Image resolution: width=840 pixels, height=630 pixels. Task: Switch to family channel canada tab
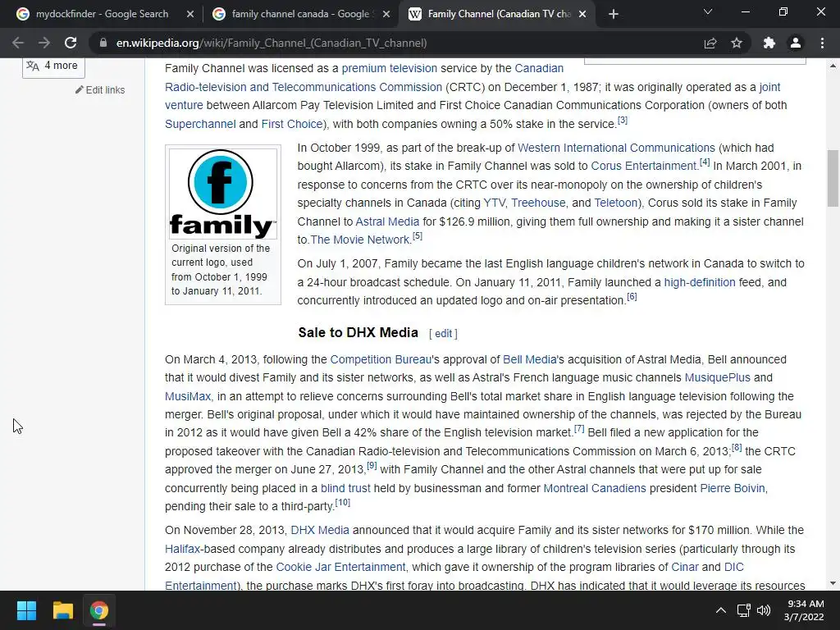coord(300,14)
